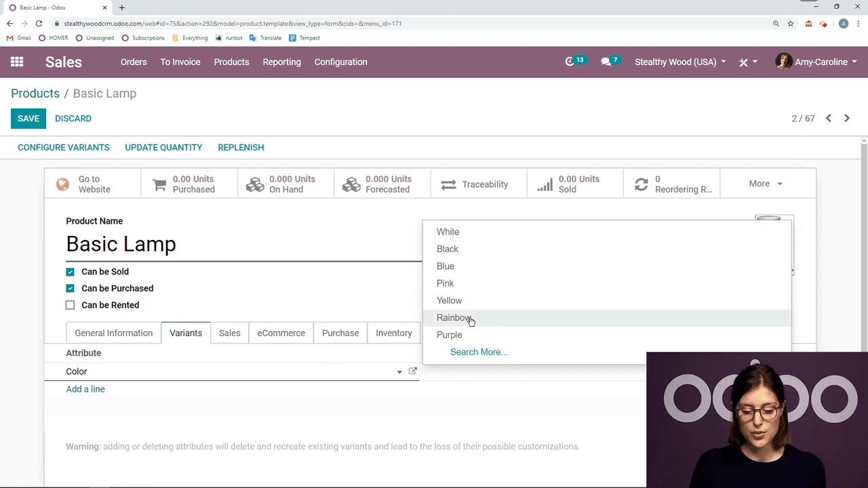868x488 pixels.
Task: Expand the More stat buttons dropdown
Action: coord(766,184)
